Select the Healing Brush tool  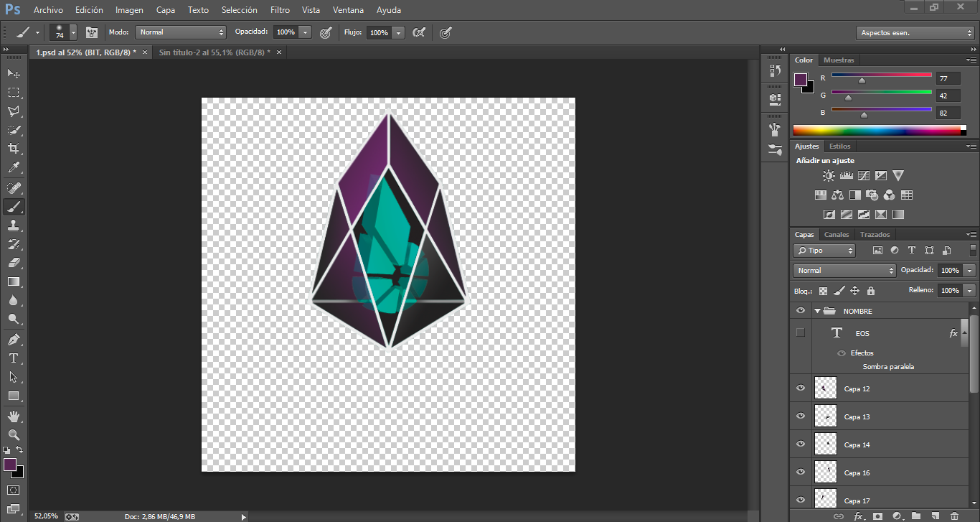pyautogui.click(x=14, y=188)
